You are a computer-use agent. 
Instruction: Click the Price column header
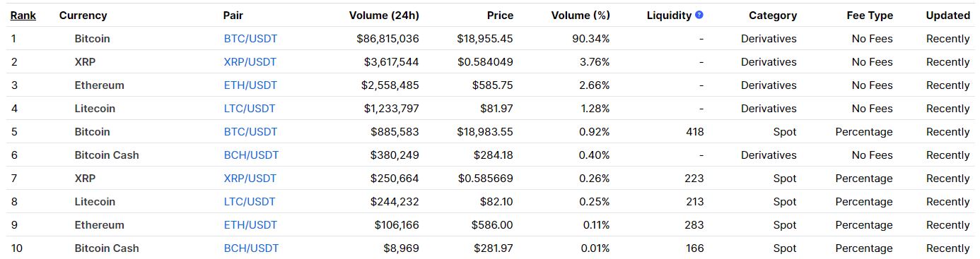pos(500,16)
